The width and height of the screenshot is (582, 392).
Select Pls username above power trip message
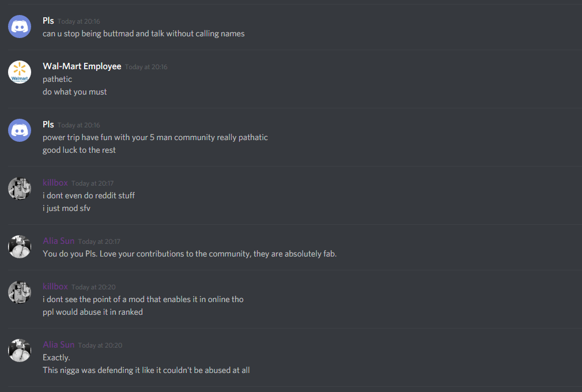[48, 125]
